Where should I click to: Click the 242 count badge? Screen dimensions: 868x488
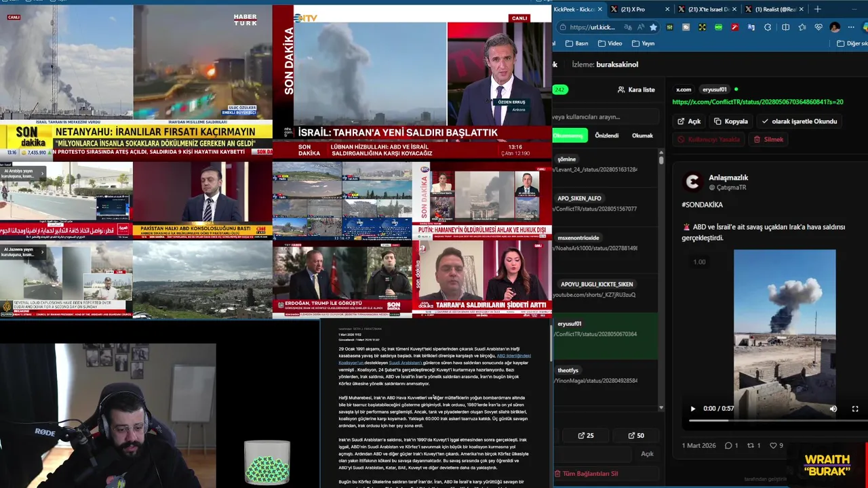tap(560, 89)
